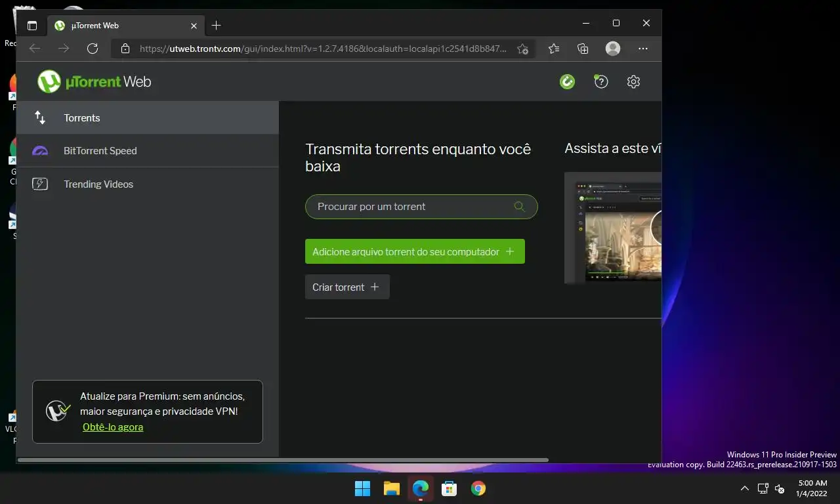Click 'Adicione arquivo torrent do seu computador' button
The image size is (840, 504).
pos(415,251)
